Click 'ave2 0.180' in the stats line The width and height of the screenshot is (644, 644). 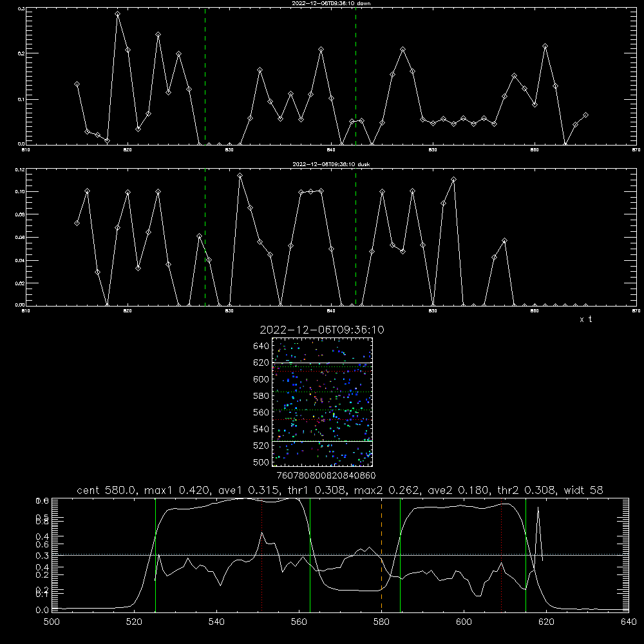click(x=459, y=490)
